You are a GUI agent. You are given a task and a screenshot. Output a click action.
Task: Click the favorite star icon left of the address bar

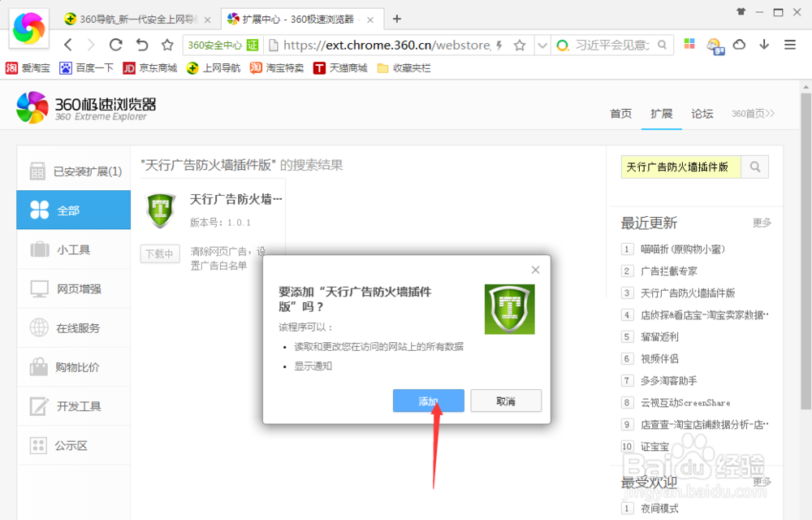(167, 45)
